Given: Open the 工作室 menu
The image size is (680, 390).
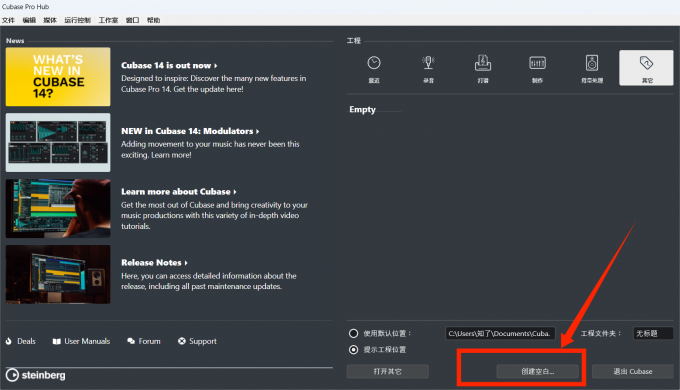Looking at the screenshot, I should (x=108, y=20).
